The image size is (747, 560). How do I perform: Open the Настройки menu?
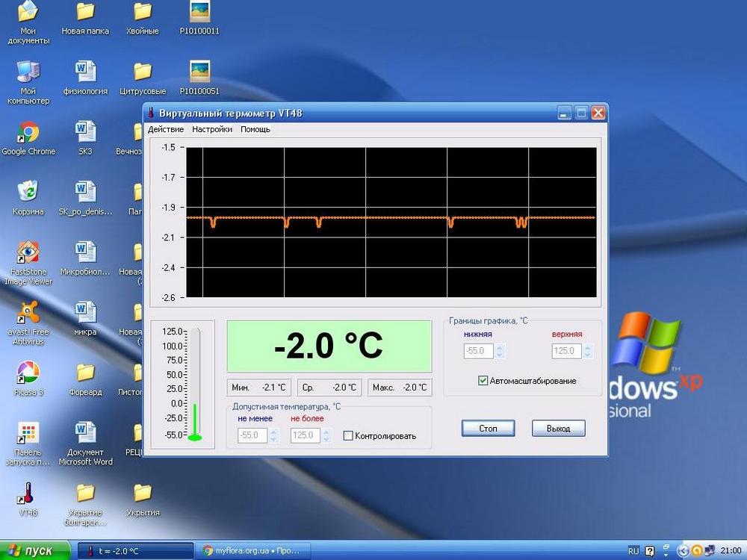(212, 129)
